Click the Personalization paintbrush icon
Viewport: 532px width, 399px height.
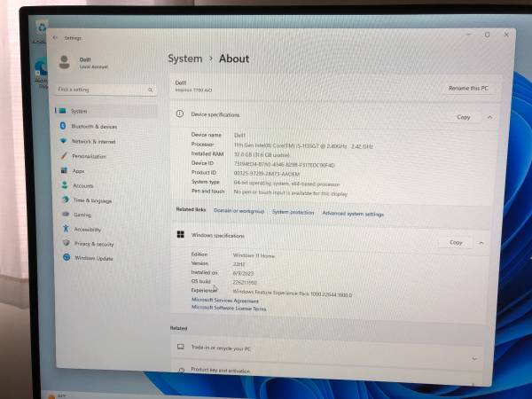pos(63,157)
